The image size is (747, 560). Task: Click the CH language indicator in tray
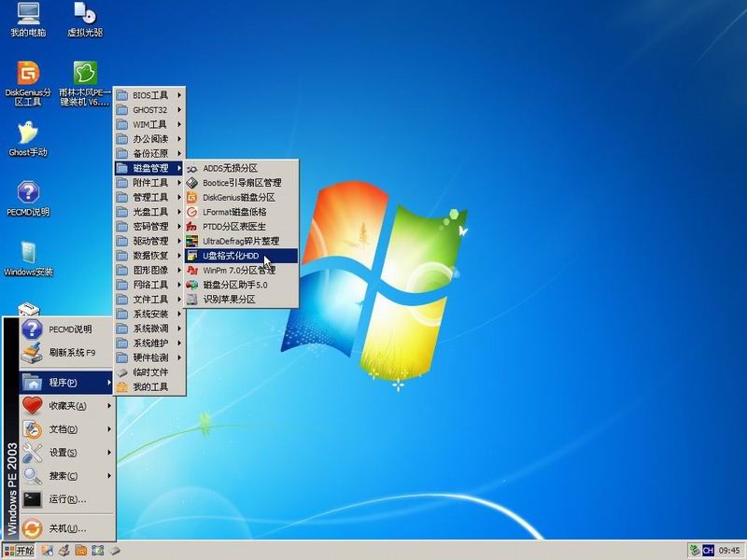click(709, 551)
